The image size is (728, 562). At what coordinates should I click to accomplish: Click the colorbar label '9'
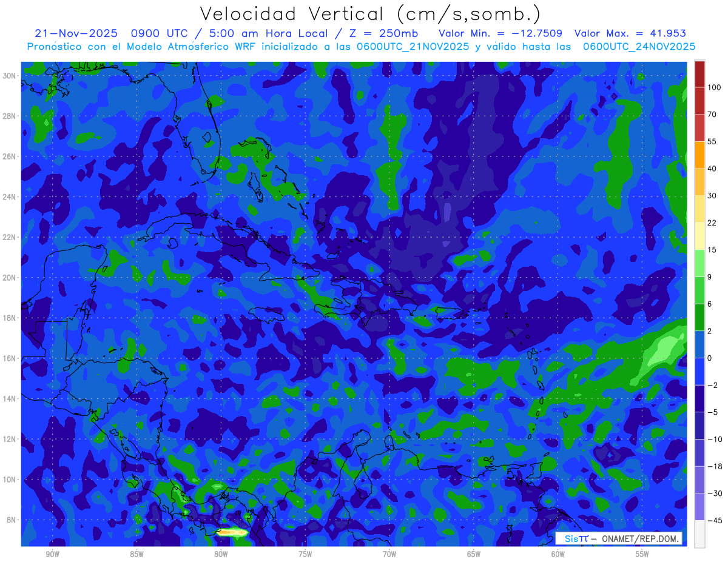[x=710, y=276]
